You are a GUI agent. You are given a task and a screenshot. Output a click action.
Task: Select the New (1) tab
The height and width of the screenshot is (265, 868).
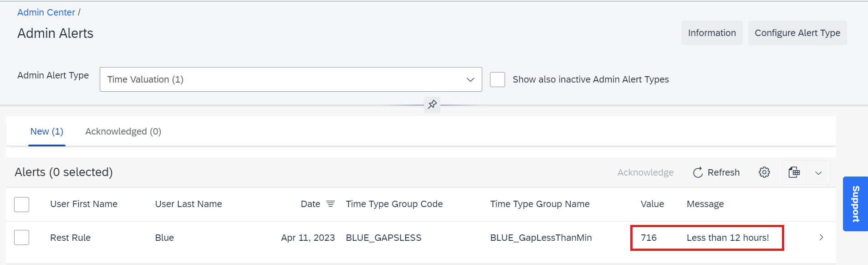point(47,131)
